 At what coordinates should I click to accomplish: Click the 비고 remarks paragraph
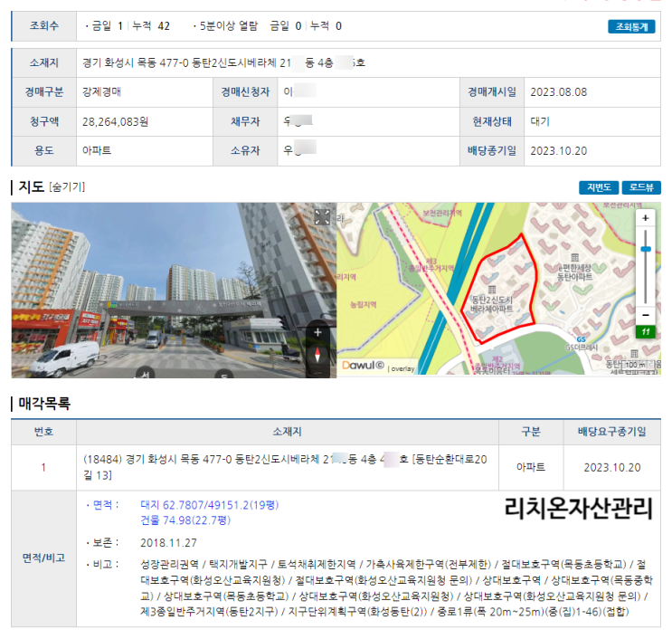click(x=396, y=588)
